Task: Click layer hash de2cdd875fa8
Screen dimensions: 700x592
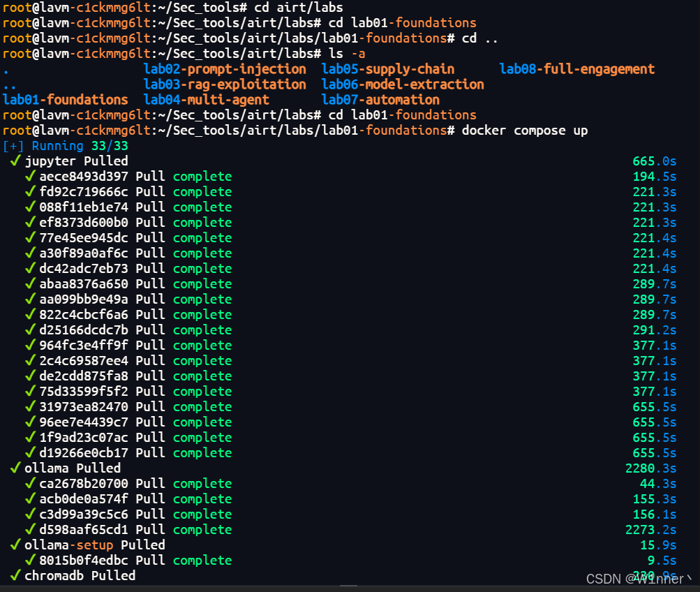Action: coord(84,376)
